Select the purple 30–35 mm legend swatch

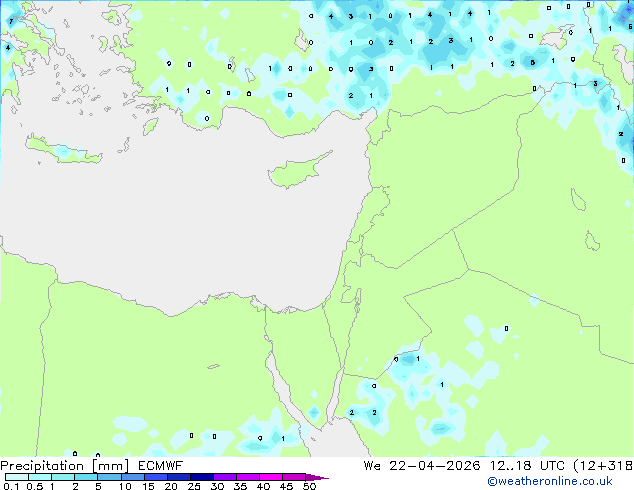(x=224, y=477)
